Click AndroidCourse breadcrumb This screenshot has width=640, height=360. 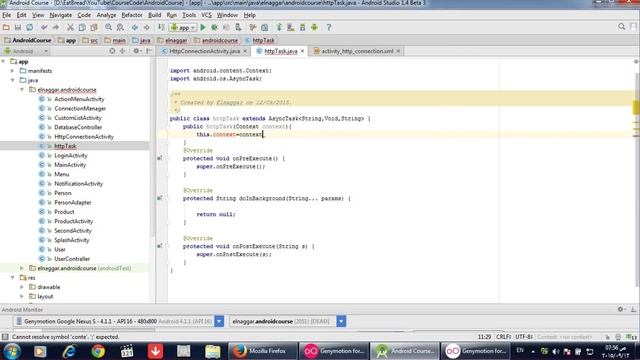[28, 40]
